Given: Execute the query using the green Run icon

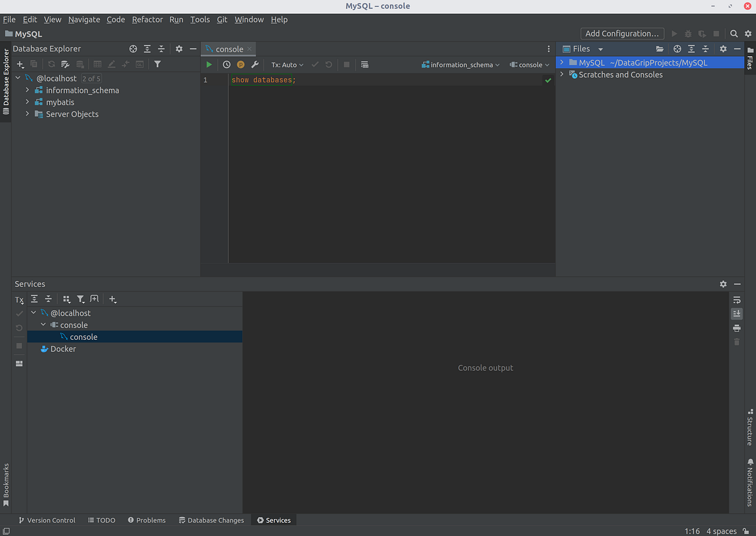Looking at the screenshot, I should coord(209,64).
